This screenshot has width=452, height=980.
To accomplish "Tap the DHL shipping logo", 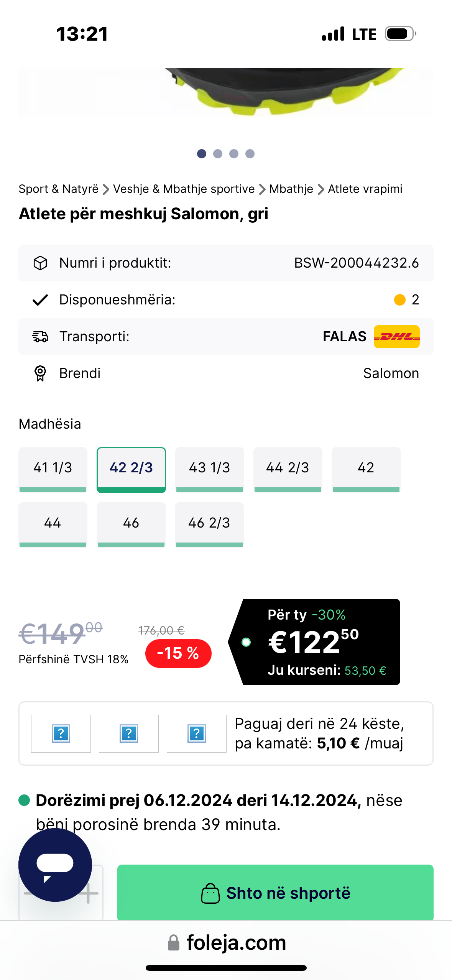I will pos(396,336).
